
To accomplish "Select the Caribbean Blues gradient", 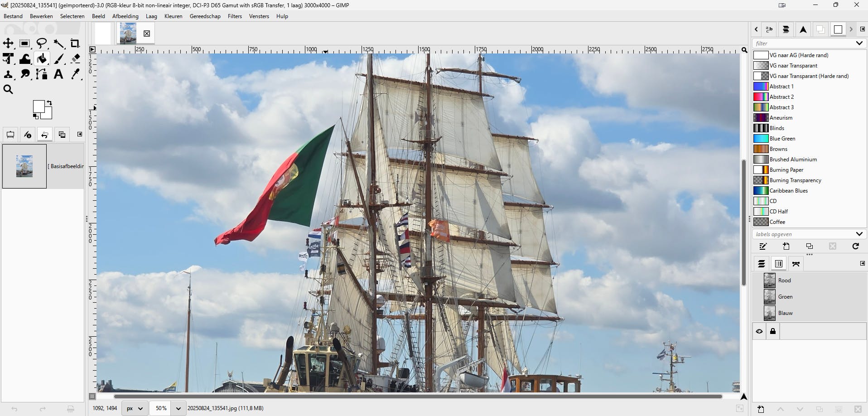I will click(x=810, y=191).
